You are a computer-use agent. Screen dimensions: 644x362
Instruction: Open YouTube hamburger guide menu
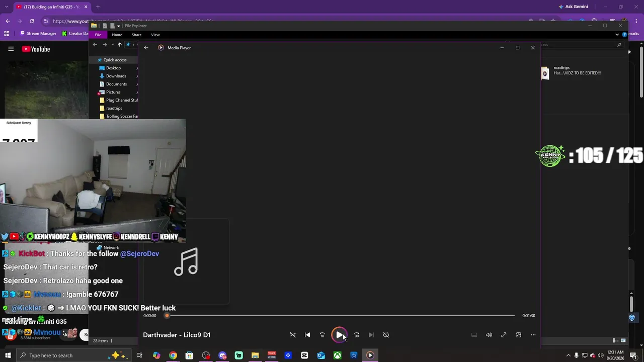(x=11, y=49)
